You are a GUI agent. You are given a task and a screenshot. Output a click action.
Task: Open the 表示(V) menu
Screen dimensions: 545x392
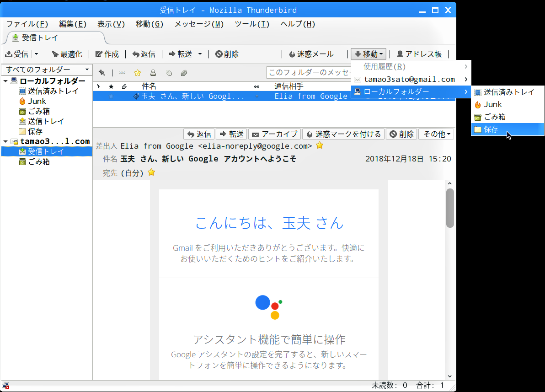(111, 24)
